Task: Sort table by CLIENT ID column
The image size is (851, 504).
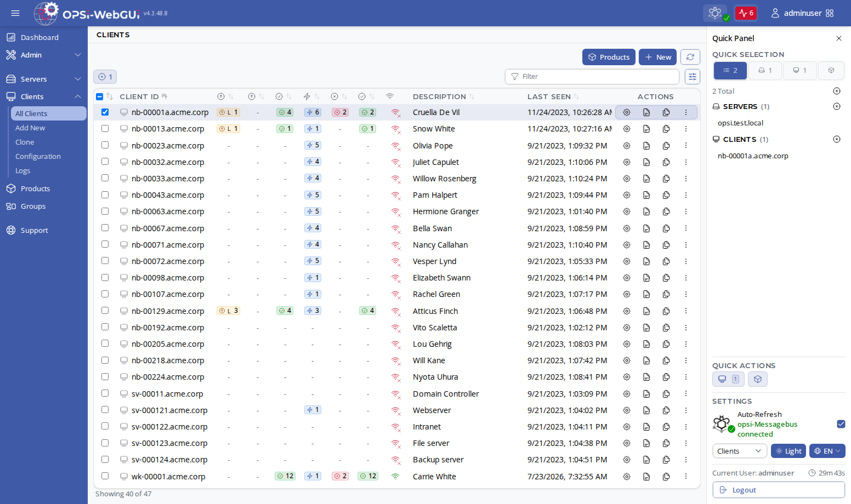Action: (143, 96)
